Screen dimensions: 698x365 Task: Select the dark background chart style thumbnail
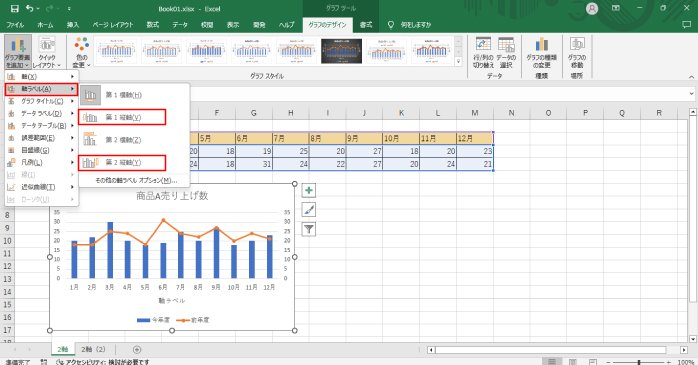341,51
